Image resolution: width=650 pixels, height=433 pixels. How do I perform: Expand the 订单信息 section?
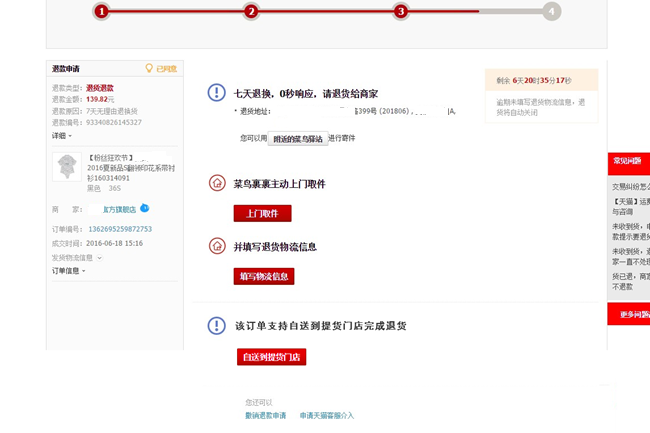click(68, 271)
